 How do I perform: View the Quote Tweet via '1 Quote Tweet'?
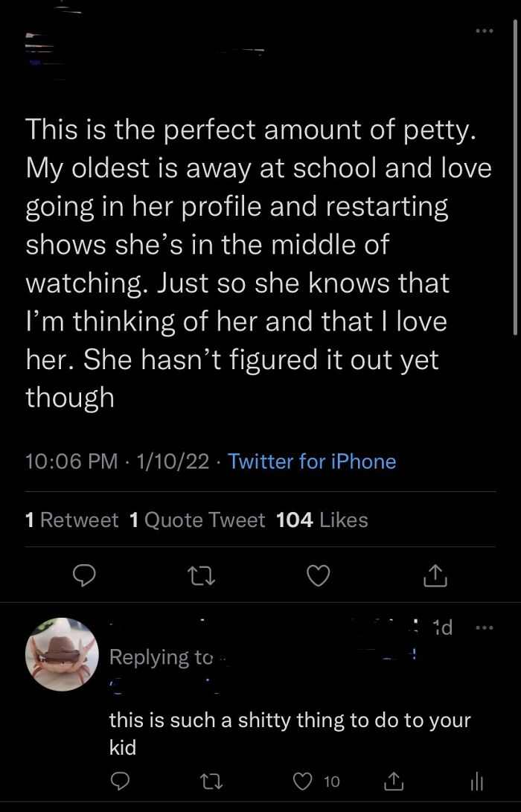click(196, 520)
